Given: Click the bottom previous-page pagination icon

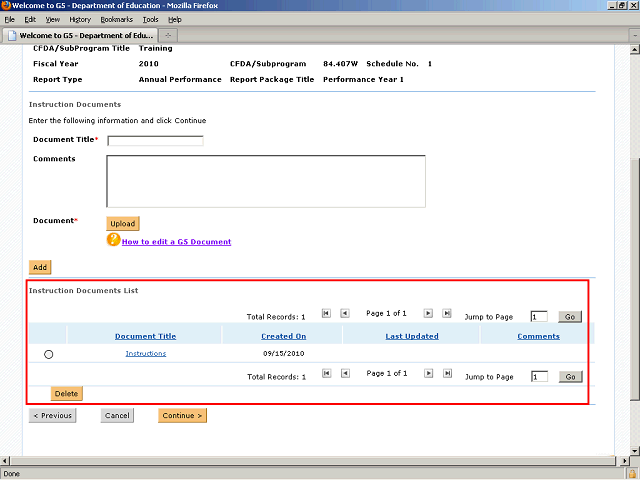Looking at the screenshot, I should (345, 373).
